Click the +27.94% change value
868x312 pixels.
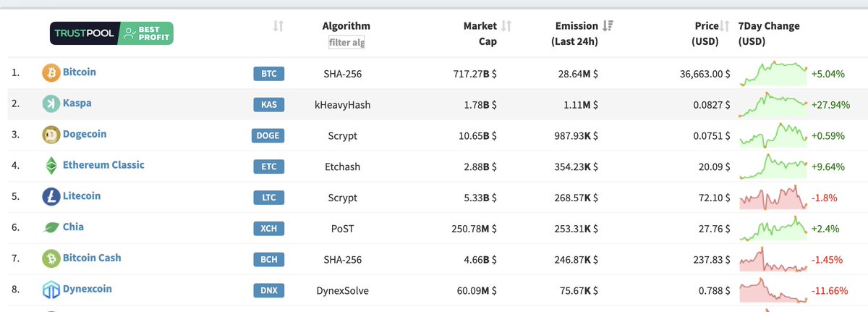pos(830,104)
